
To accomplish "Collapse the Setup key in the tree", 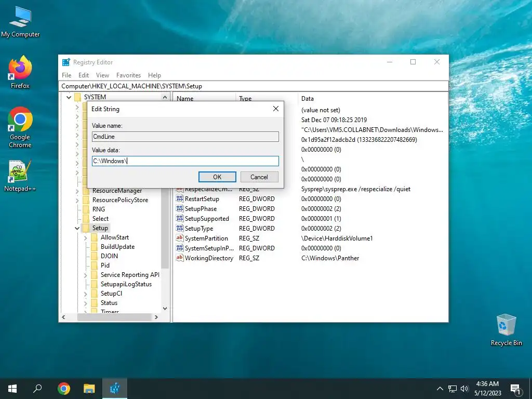I will point(77,228).
